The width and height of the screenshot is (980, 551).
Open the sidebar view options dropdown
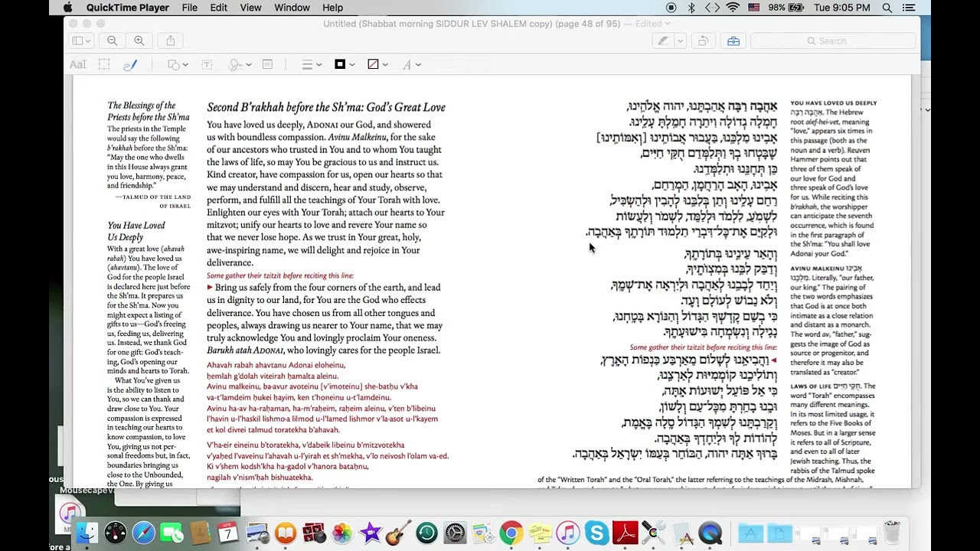[81, 41]
